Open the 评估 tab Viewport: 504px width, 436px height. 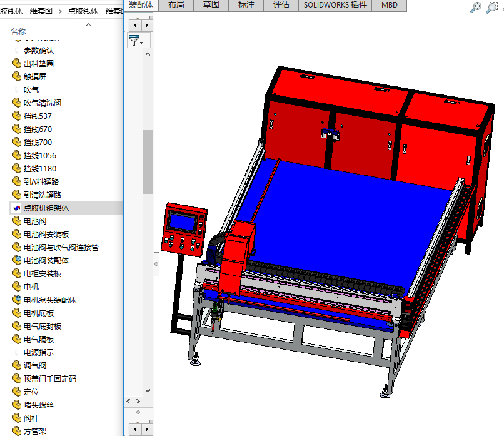click(281, 5)
